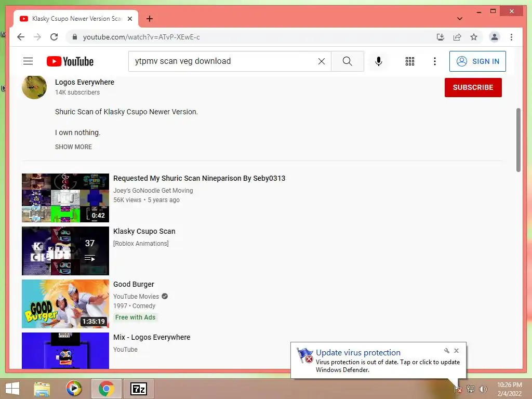The height and width of the screenshot is (399, 532).
Task: Open Action Center flag tray icon
Action: [x=458, y=389]
